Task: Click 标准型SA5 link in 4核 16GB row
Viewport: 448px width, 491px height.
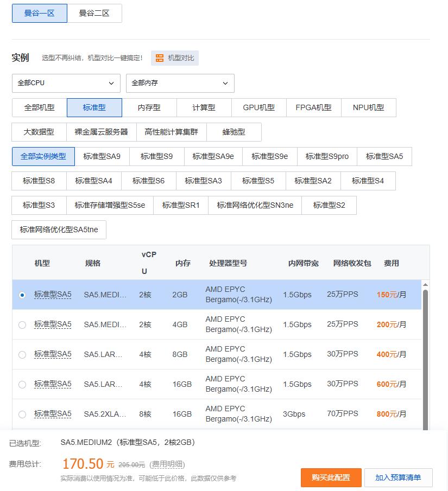Action: coord(53,384)
